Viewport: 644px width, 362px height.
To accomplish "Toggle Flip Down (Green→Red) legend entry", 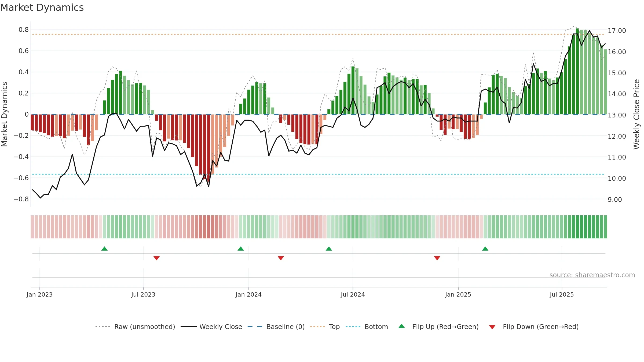I will [533, 327].
